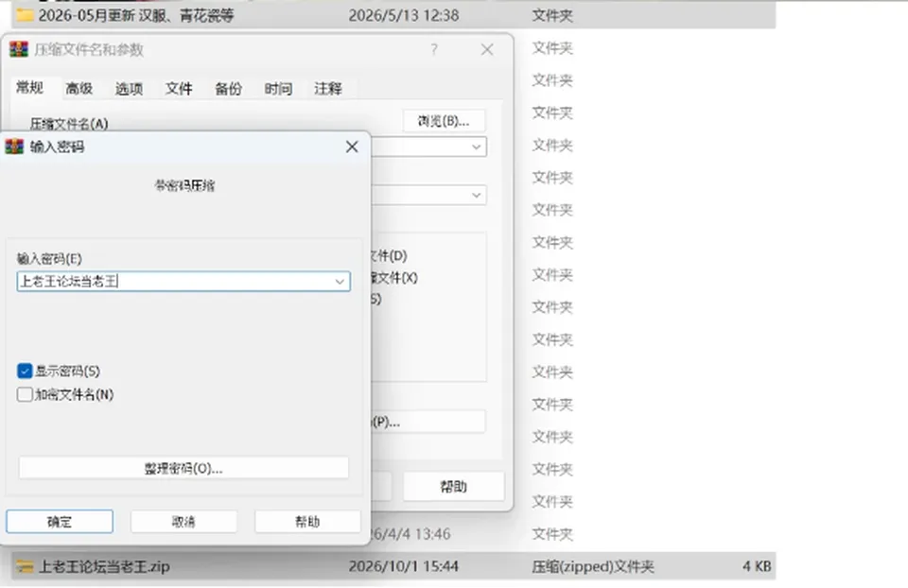Click the date 2026/10/1 15:44
The height and width of the screenshot is (588, 908).
[404, 566]
